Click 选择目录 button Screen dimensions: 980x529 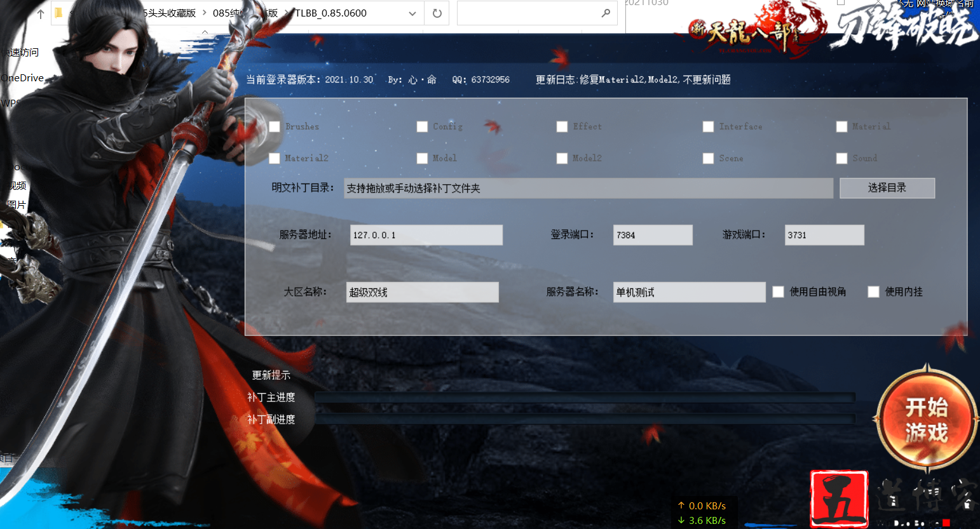click(x=887, y=188)
